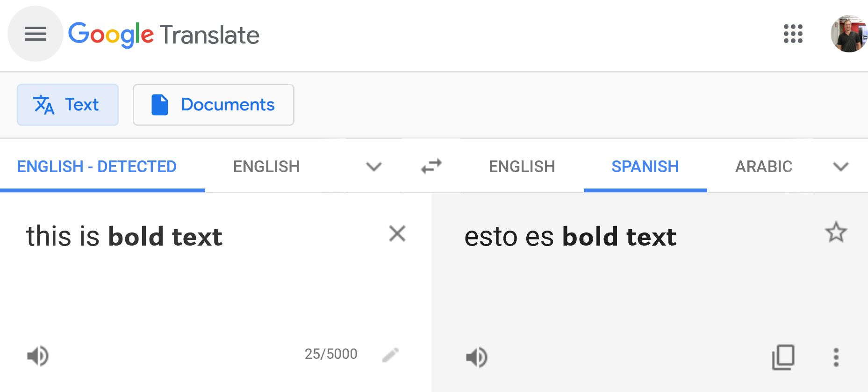The image size is (868, 392).
Task: Open the hamburger main menu
Action: (36, 34)
